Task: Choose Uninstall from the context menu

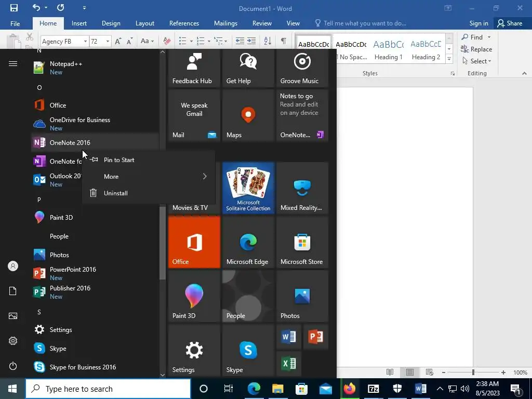Action: 149,193
